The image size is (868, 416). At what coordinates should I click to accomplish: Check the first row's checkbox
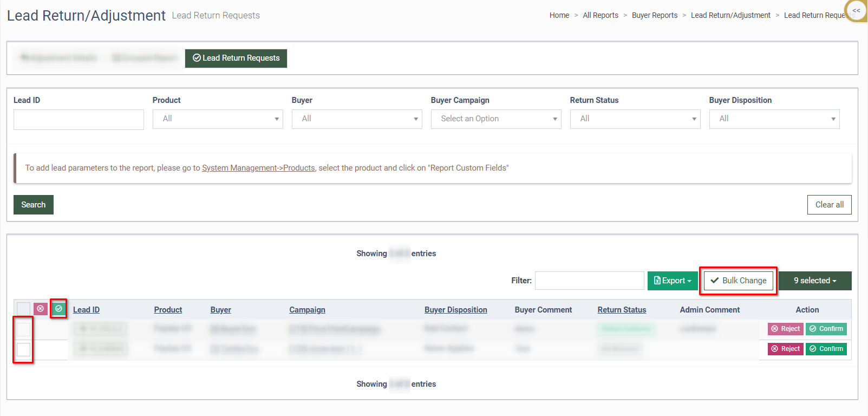pyautogui.click(x=24, y=329)
